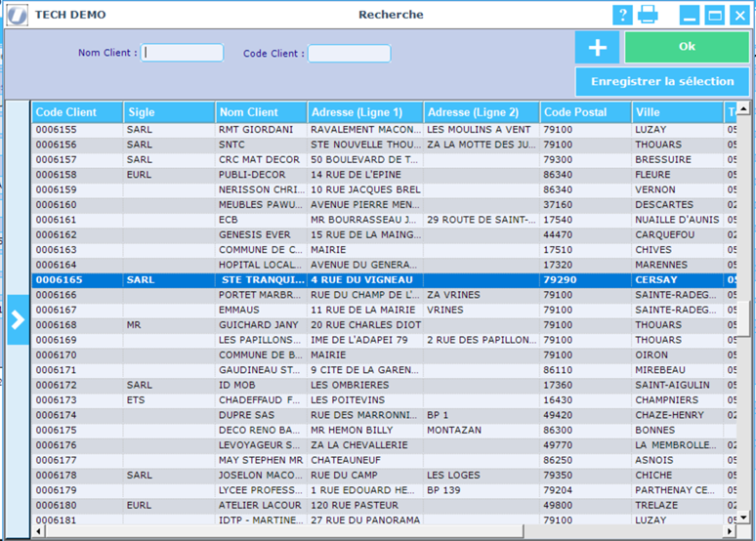The height and width of the screenshot is (541, 756).
Task: Click the printer icon in title bar
Action: click(x=648, y=15)
